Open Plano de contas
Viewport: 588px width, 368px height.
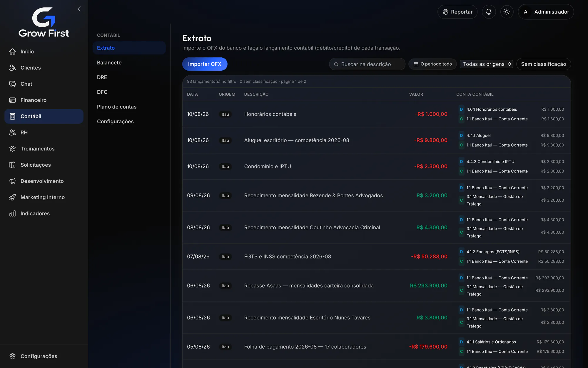(129, 107)
